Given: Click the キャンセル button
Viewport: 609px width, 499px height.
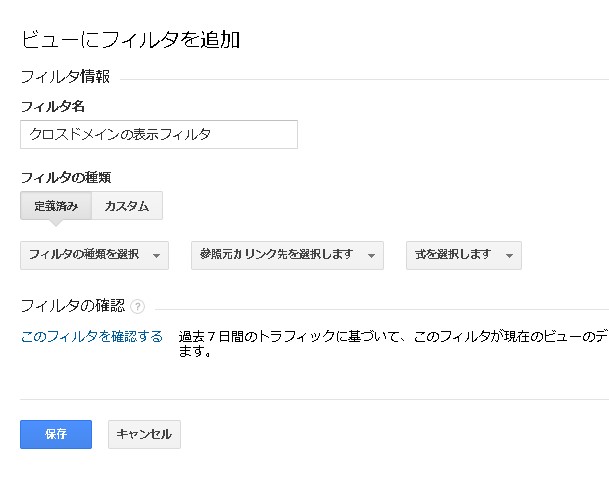Looking at the screenshot, I should point(144,434).
